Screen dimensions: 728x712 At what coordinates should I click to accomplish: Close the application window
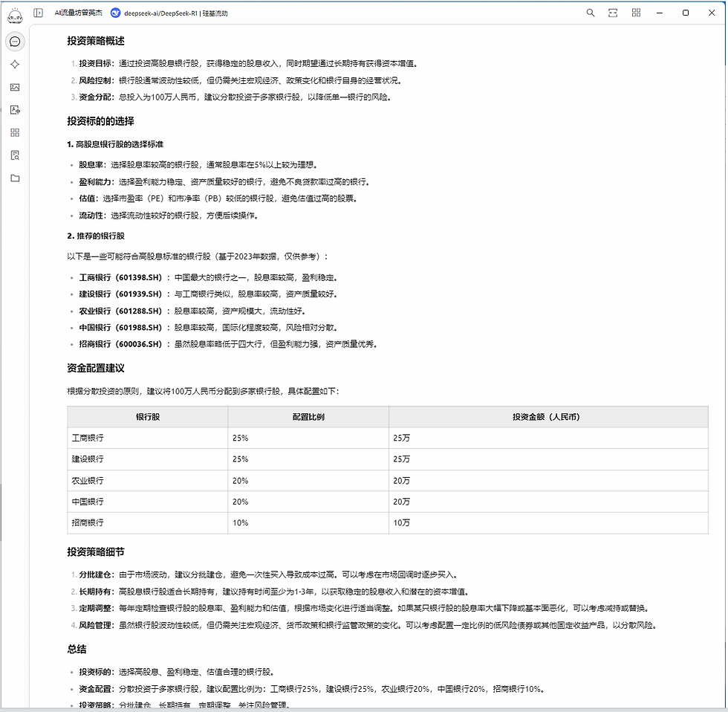(x=712, y=13)
